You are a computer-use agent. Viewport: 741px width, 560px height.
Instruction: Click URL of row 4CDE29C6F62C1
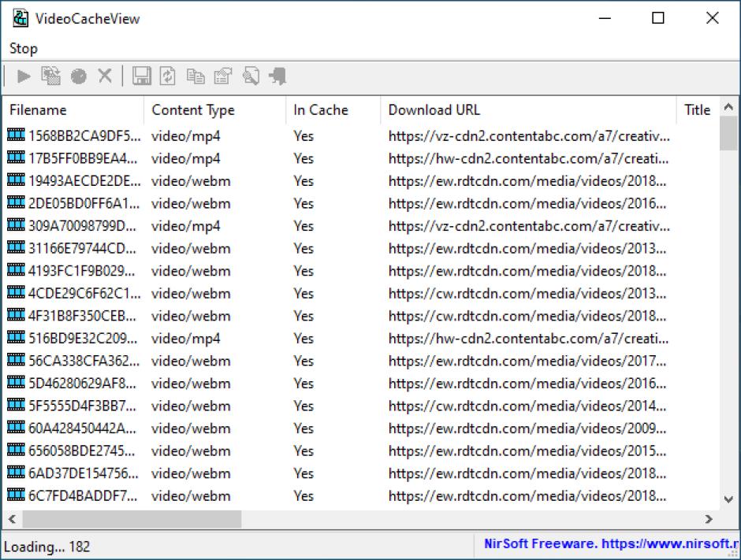coord(527,294)
